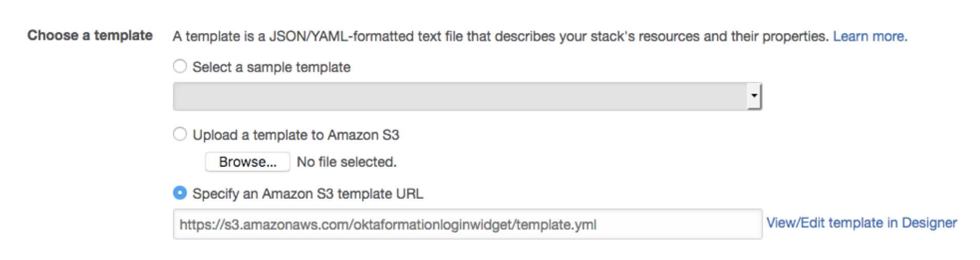
Task: Click the "No file selected." text
Action: coord(347,162)
